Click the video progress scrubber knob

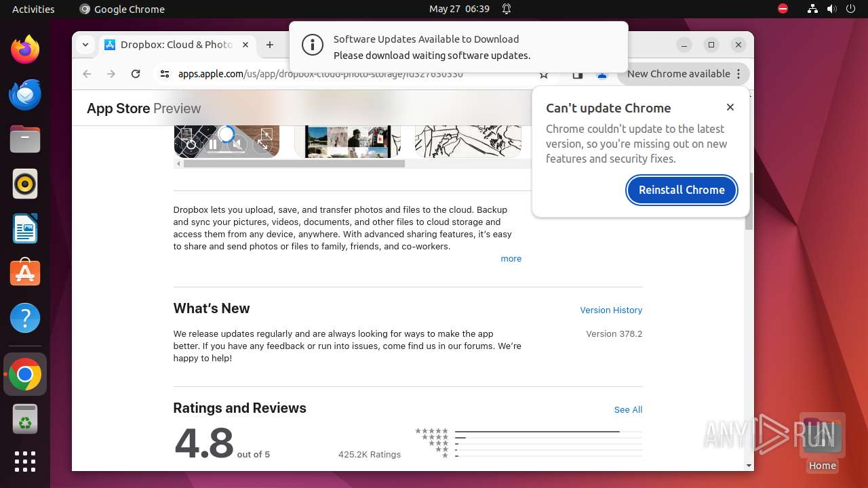pyautogui.click(x=226, y=133)
